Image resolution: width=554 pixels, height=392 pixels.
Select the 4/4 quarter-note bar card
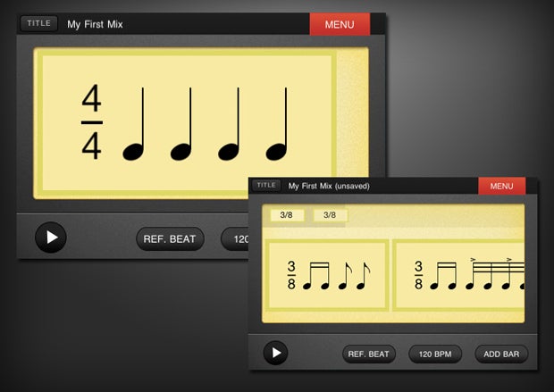pyautogui.click(x=187, y=123)
